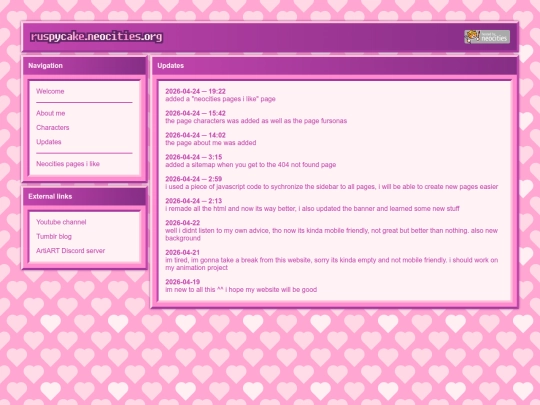
Task: Select the 2026-04-24 — 2:13 entry date
Action: tap(194, 201)
